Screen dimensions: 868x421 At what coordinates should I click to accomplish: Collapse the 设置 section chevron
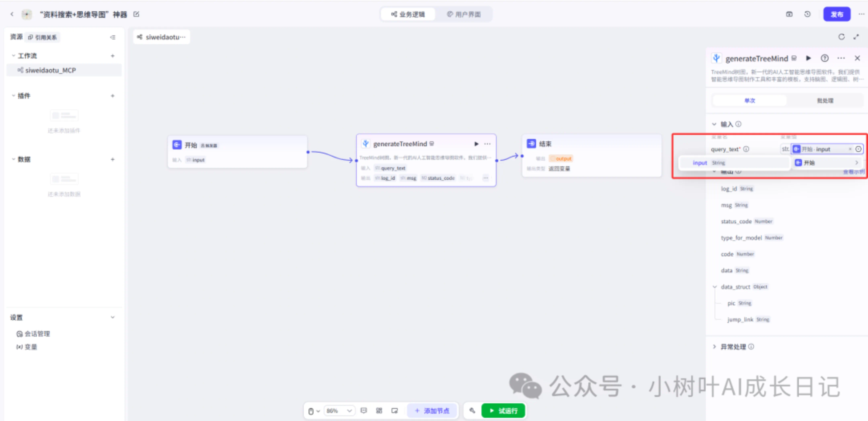(113, 317)
